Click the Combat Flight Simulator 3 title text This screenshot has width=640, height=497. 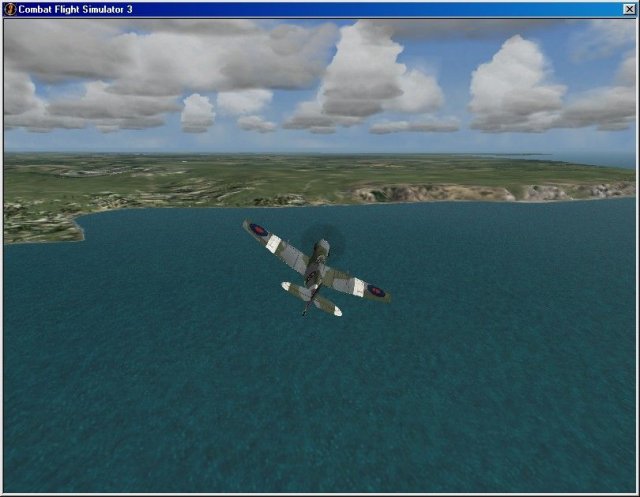click(75, 9)
